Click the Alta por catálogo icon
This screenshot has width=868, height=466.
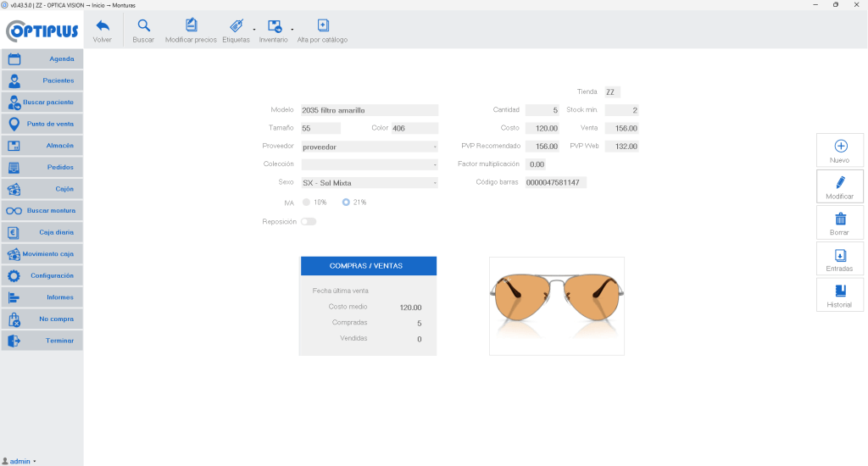[323, 25]
